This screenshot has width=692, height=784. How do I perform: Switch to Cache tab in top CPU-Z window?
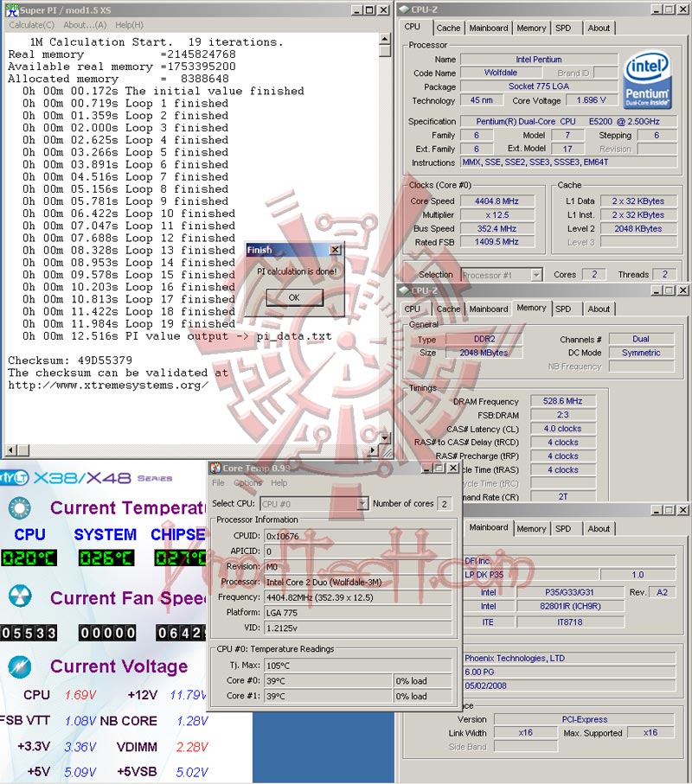[x=448, y=29]
